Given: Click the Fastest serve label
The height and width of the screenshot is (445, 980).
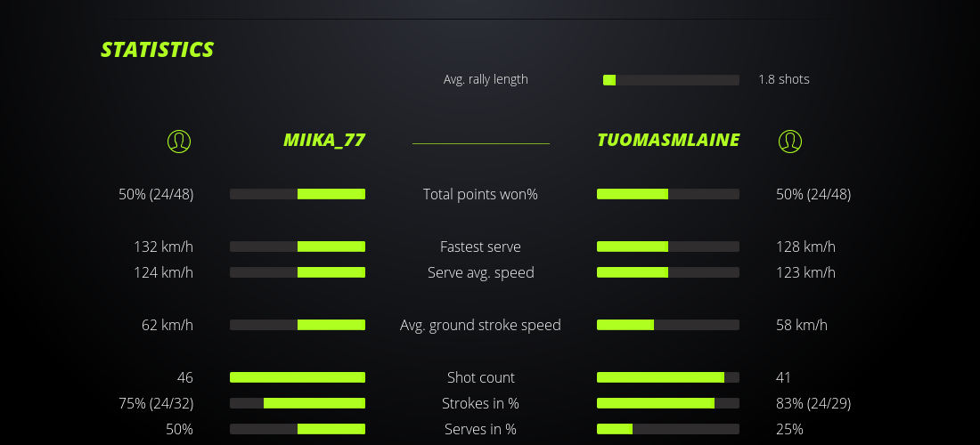Looking at the screenshot, I should pos(480,247).
